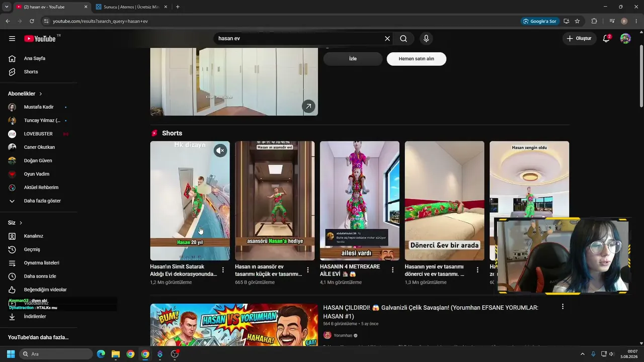This screenshot has height=362, width=644.
Task: Click the magnifier search button beside the query
Action: point(404,39)
